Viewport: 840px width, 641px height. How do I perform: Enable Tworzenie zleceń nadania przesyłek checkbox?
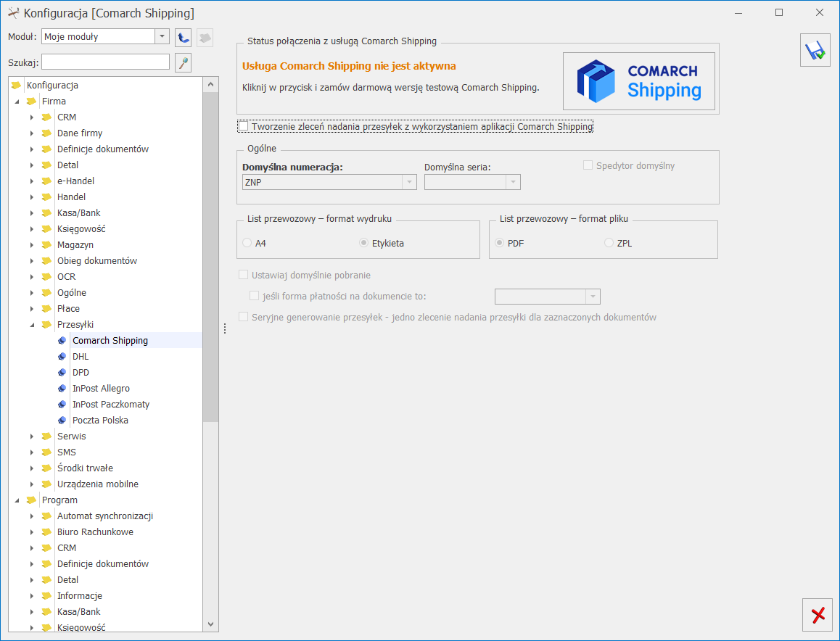243,126
